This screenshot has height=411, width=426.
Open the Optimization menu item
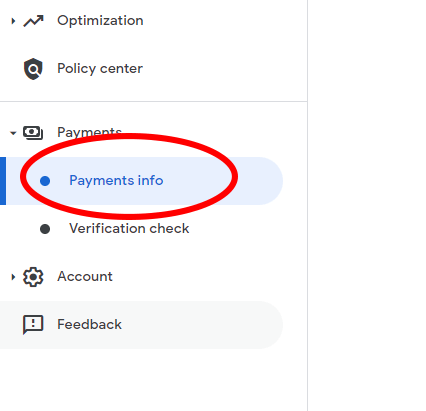click(100, 21)
